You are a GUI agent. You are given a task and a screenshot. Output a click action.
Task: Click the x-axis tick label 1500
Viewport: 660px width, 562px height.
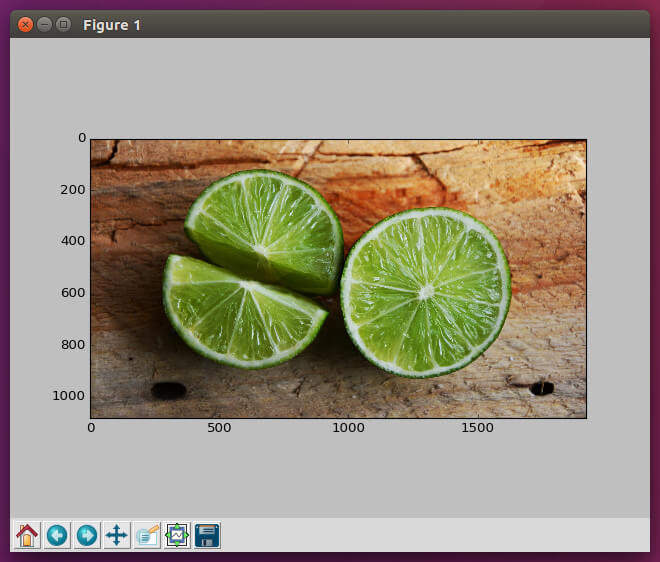pos(477,428)
